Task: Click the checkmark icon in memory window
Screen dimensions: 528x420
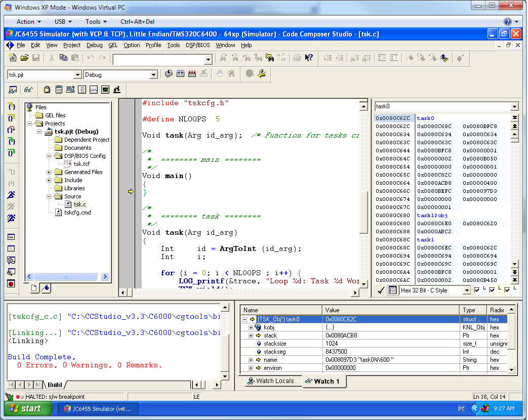Action: [381, 290]
